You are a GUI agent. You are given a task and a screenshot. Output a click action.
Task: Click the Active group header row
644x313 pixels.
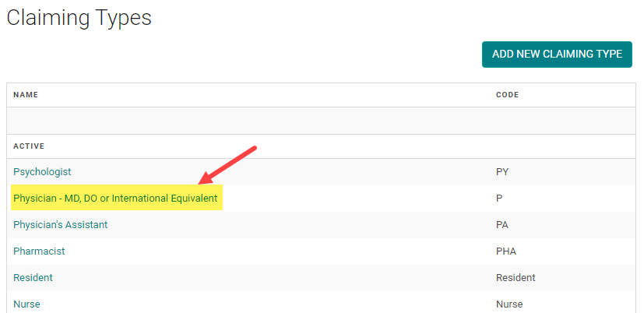pos(29,146)
